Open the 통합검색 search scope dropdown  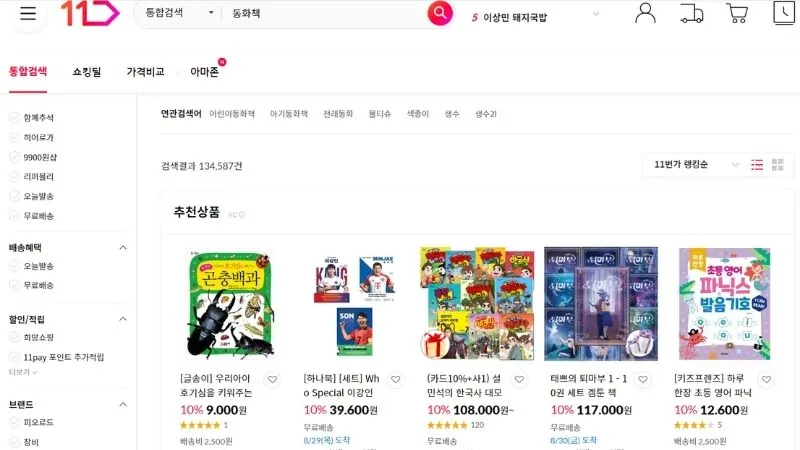pos(179,13)
